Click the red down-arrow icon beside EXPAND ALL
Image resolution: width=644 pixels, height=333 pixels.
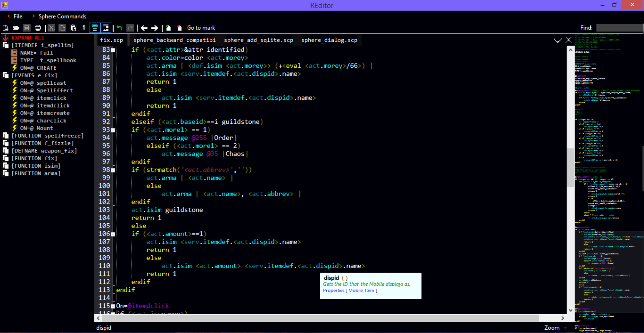6,38
